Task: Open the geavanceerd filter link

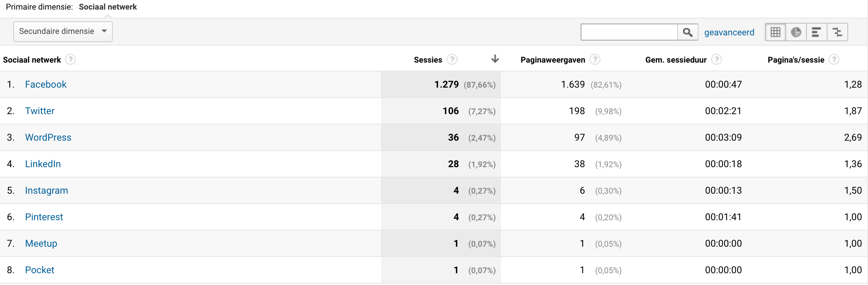Action: 729,32
